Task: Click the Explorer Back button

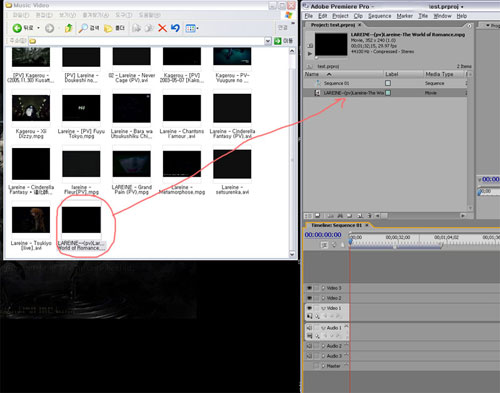Action: pos(23,28)
